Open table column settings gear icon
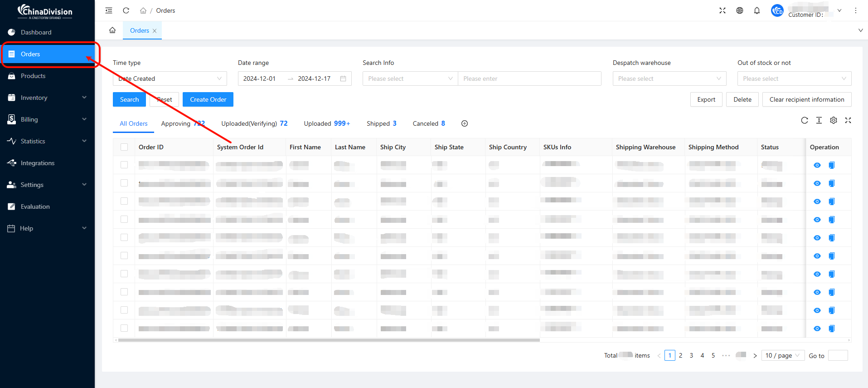868x388 pixels. 834,120
